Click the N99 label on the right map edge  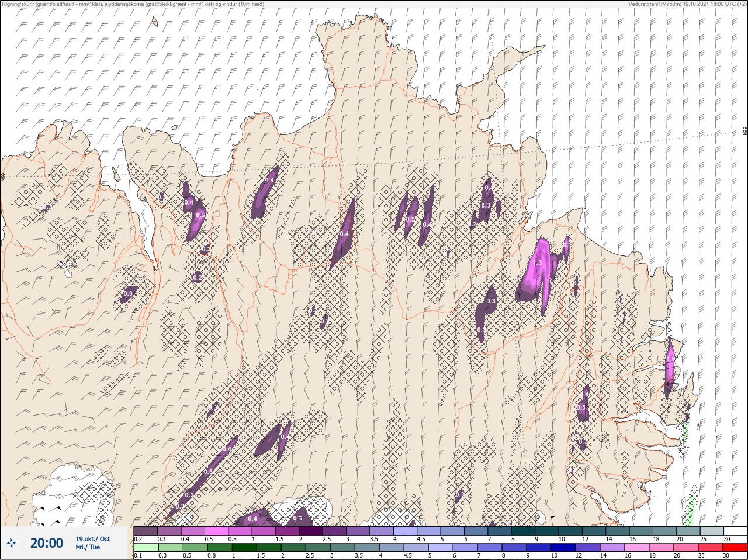pyautogui.click(x=745, y=132)
